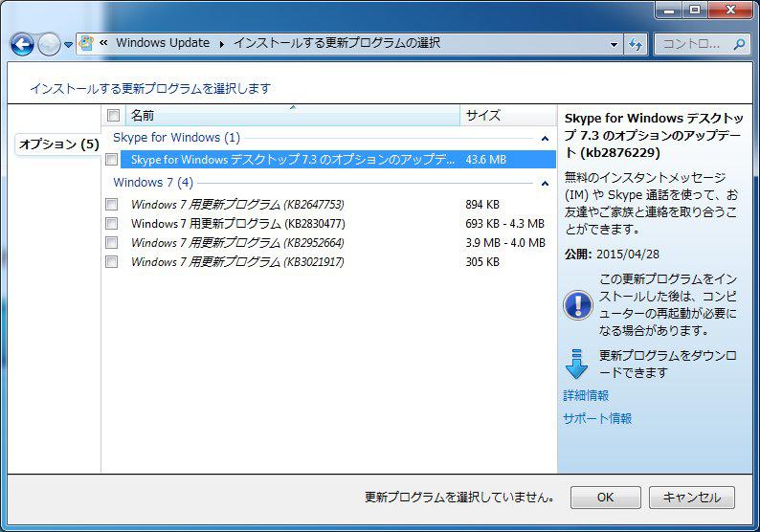Close the Windows Update window
Screen dimensions: 760x532
(730, 10)
